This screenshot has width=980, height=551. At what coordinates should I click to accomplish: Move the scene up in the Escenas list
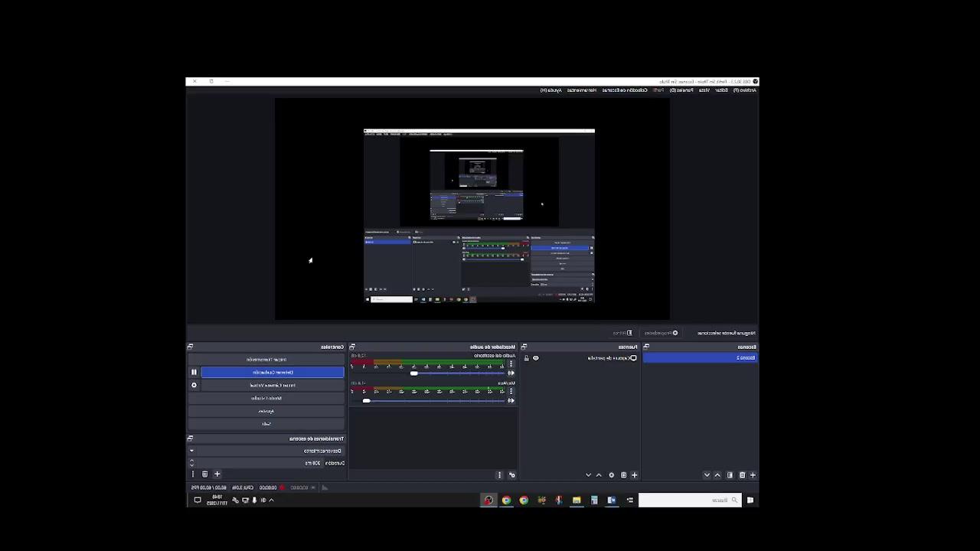coord(717,474)
